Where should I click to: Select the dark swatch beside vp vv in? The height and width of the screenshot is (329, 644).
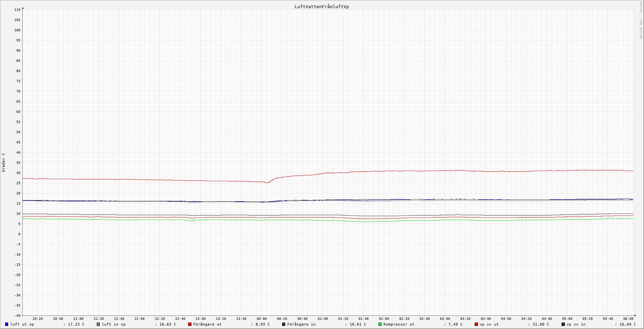point(563,324)
